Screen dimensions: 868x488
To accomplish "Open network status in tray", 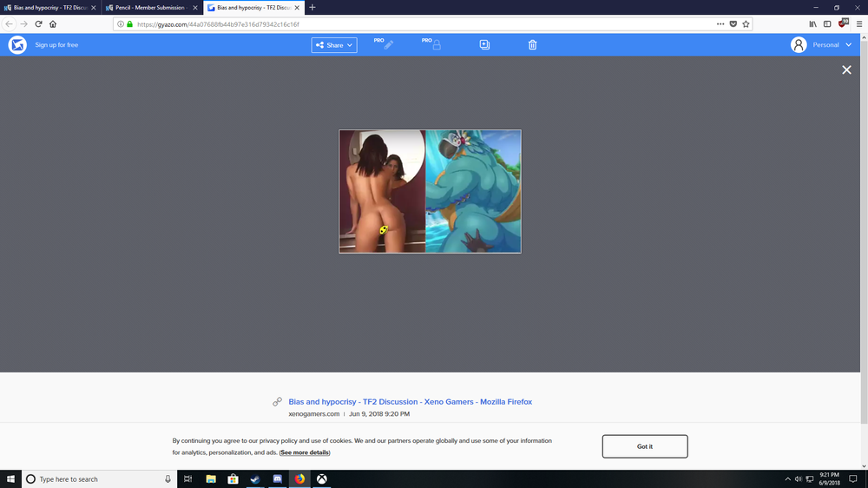I will click(x=810, y=479).
